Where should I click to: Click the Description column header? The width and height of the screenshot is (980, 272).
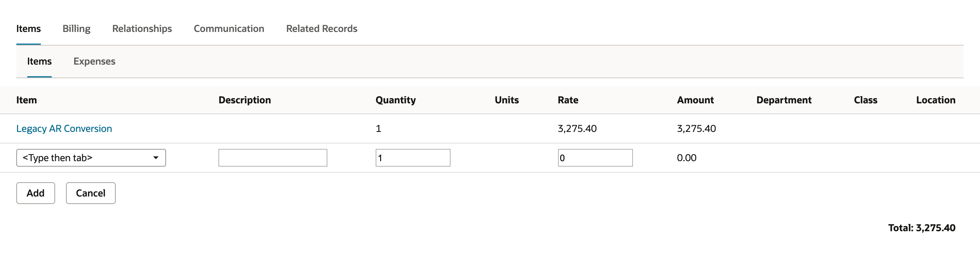[245, 100]
